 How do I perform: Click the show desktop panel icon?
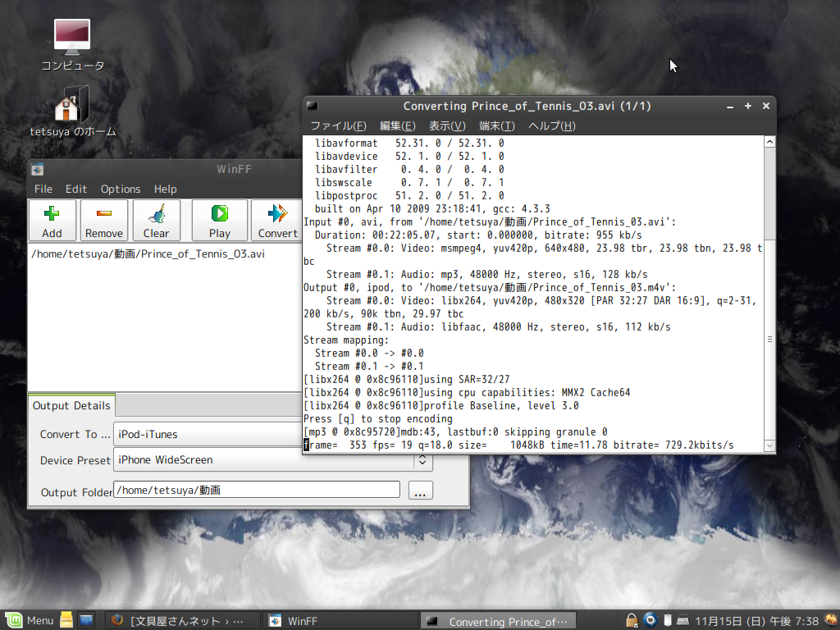tap(86, 620)
